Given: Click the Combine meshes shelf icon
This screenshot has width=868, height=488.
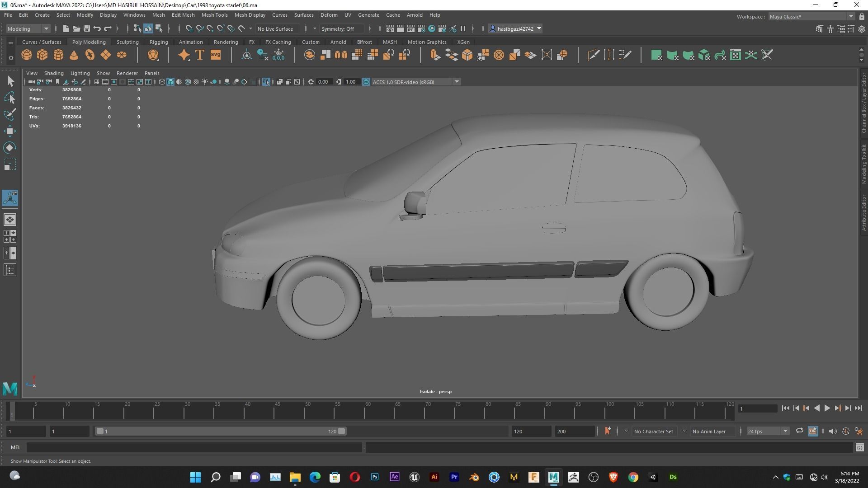Looking at the screenshot, I should [x=309, y=55].
